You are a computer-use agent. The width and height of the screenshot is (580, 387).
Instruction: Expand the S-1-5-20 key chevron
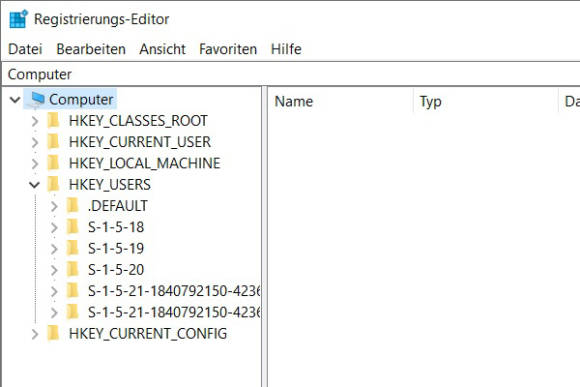(x=54, y=270)
